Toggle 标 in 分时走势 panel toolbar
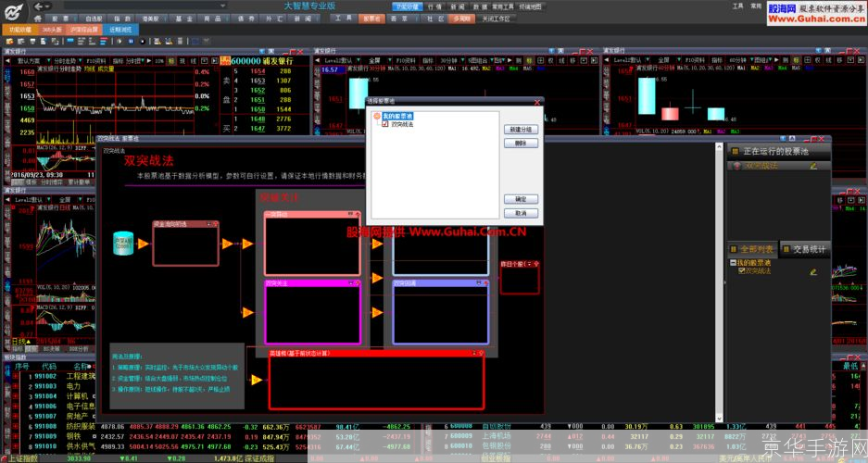Viewport: 868px width, 463px height. click(x=171, y=60)
